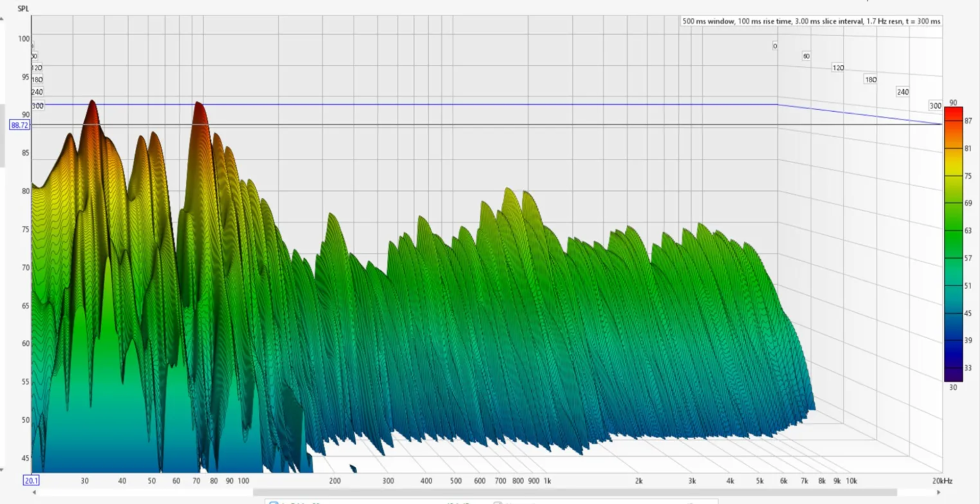
Task: Click the left arrow of horizontal scrollbar
Action: click(34, 492)
